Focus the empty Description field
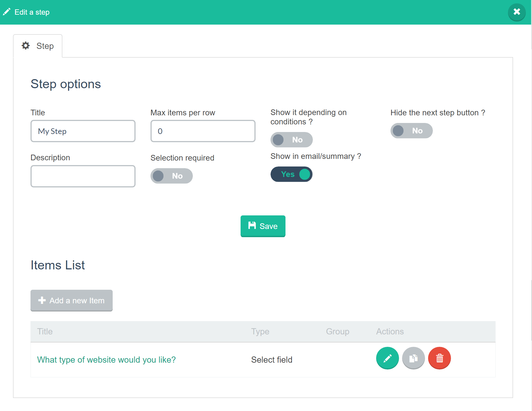532x411 pixels. 83,176
